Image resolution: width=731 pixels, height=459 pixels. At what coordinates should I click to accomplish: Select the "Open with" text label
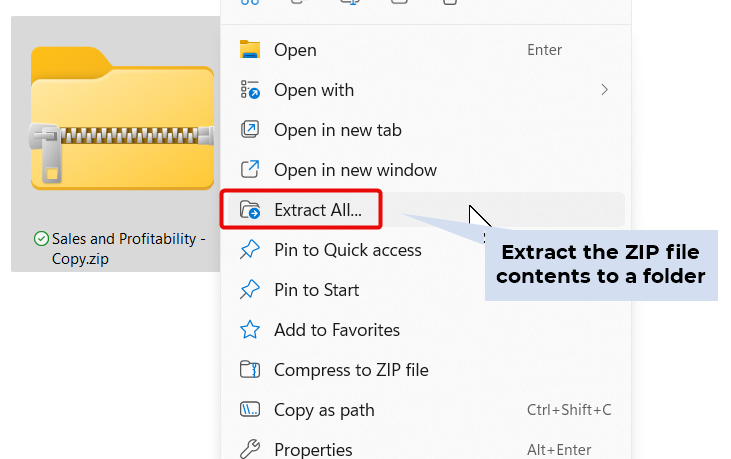(313, 90)
